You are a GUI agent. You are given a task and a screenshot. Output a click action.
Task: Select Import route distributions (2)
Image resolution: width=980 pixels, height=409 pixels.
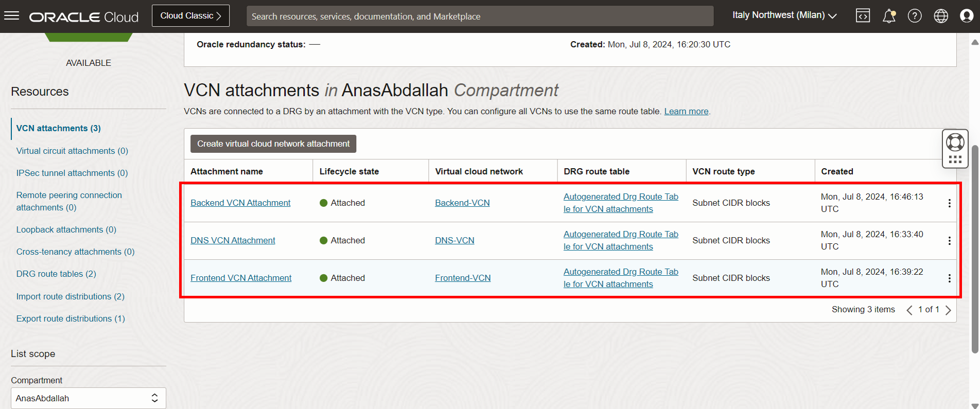(x=71, y=296)
